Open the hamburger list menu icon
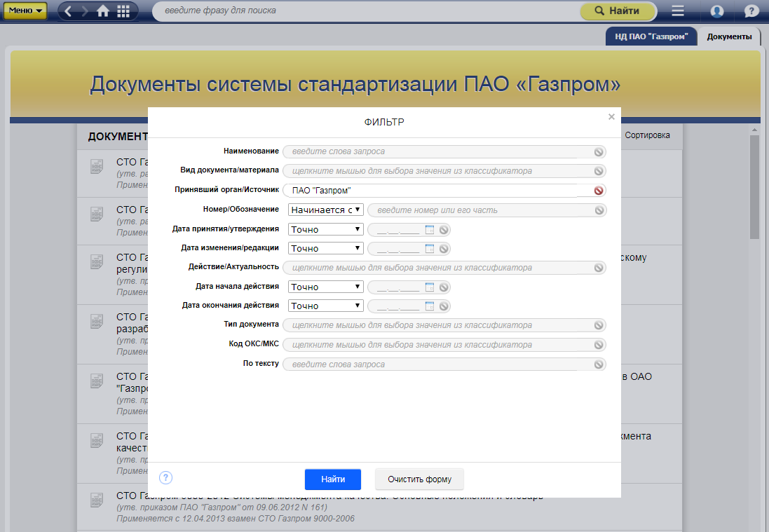The image size is (769, 532). tap(678, 11)
